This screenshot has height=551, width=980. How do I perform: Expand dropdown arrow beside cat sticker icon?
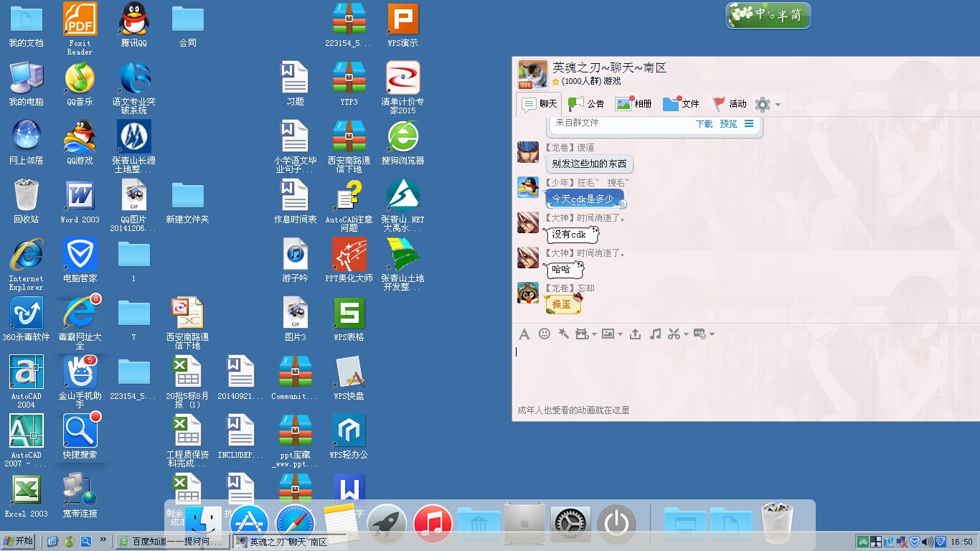[594, 334]
